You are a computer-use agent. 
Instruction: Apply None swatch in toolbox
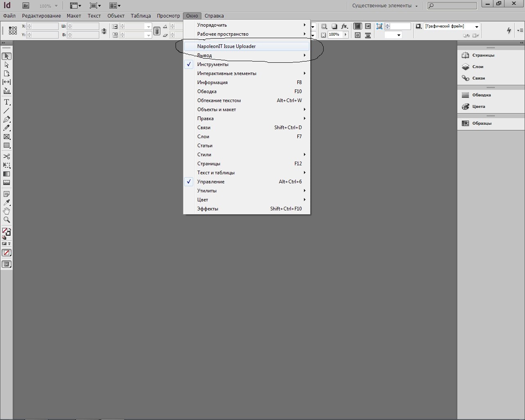click(7, 253)
